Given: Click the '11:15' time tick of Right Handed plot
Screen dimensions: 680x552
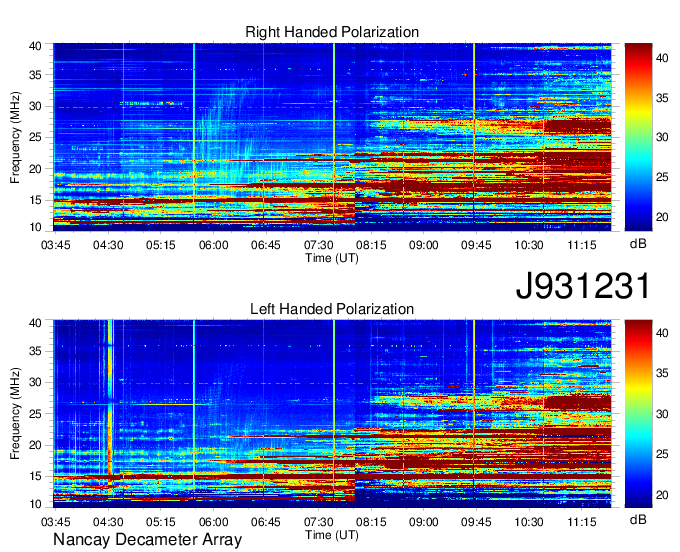Looking at the screenshot, I should 582,245.
